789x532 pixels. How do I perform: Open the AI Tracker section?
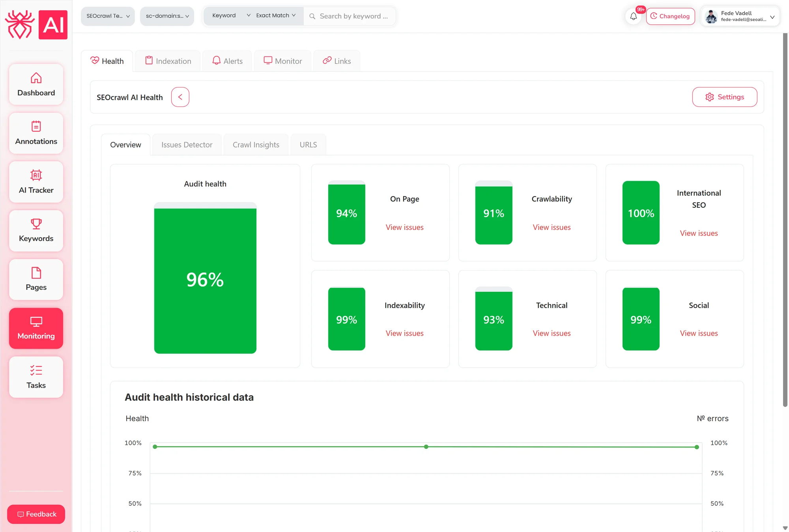click(36, 182)
